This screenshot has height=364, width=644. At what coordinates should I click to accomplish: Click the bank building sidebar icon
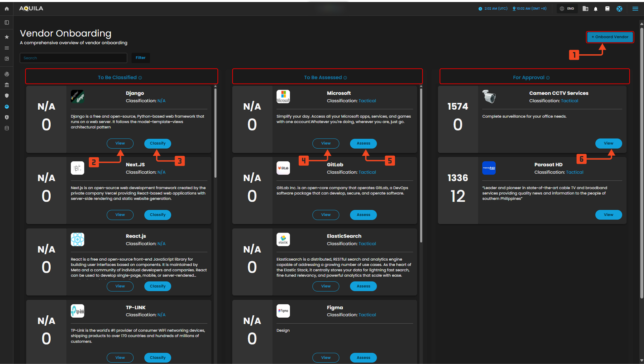(x=7, y=85)
